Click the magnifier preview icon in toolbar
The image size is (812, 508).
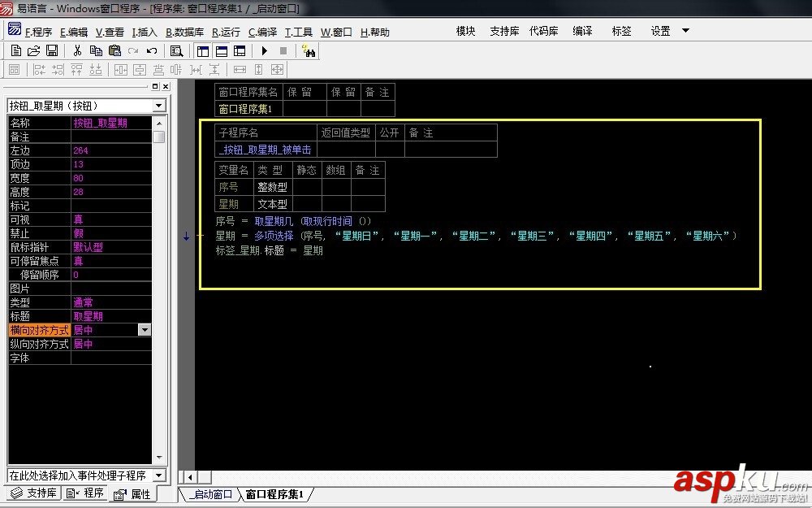(176, 50)
